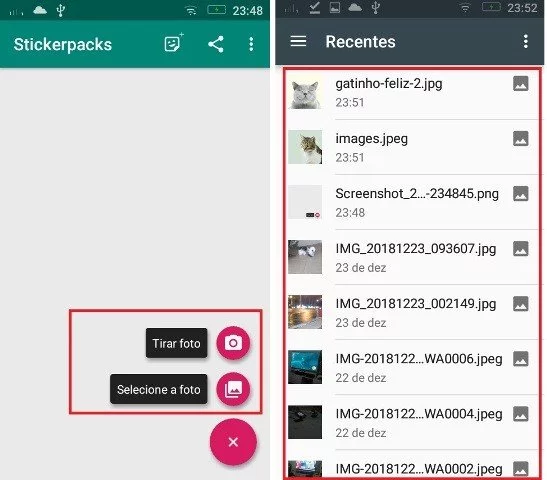Tap image icon next to IMG-2018122...WA0006.jpeg
The height and width of the screenshot is (480, 547).
(x=520, y=359)
